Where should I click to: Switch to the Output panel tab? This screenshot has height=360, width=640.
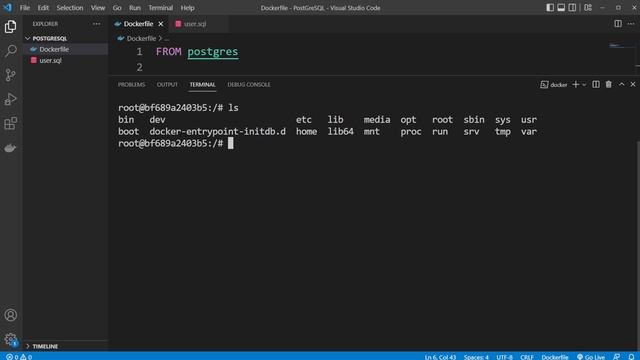pyautogui.click(x=167, y=84)
